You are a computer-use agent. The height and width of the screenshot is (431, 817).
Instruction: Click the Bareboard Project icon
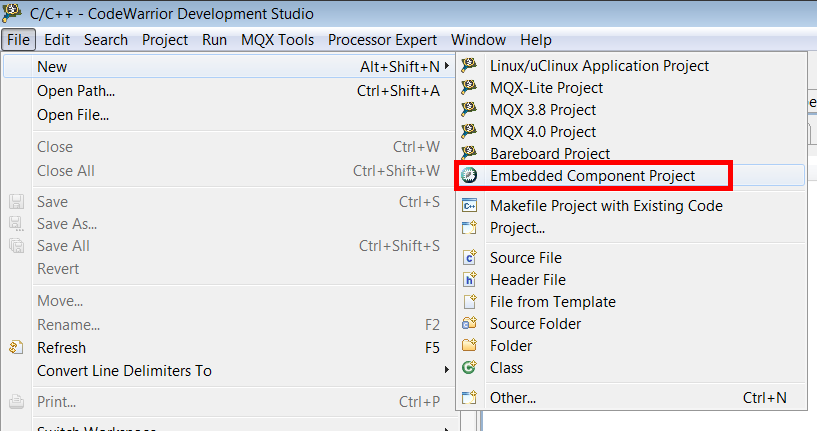[x=469, y=154]
